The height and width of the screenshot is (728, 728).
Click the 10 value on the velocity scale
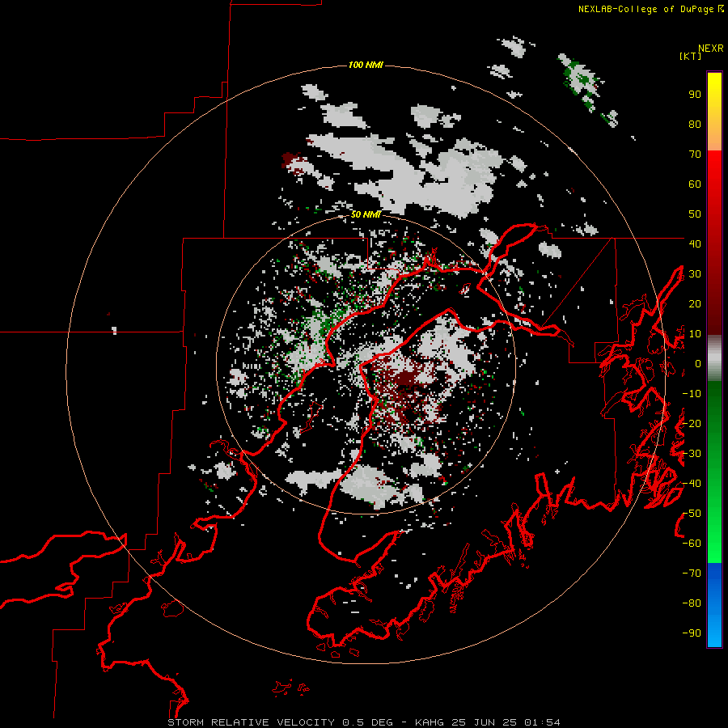(x=695, y=334)
